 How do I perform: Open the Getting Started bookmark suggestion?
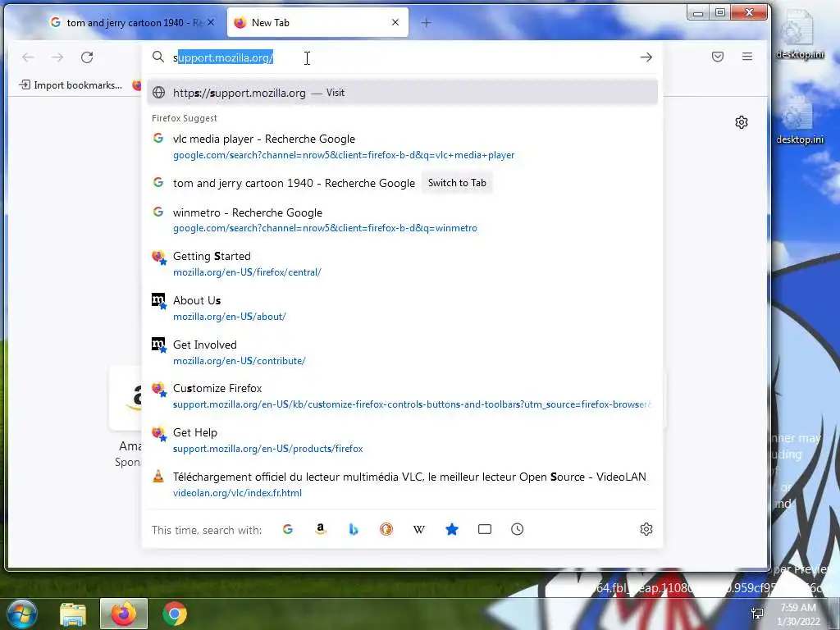pos(402,264)
